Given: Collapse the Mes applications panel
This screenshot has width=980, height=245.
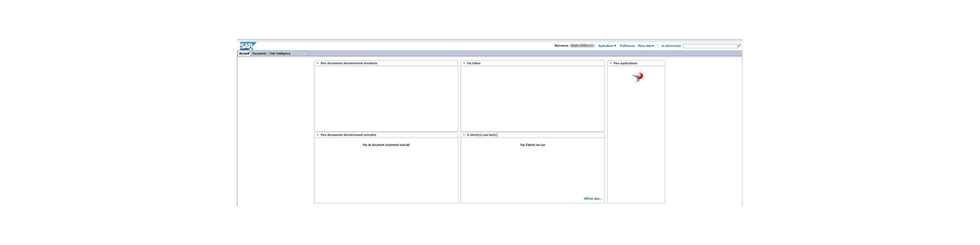Looking at the screenshot, I should [610, 63].
